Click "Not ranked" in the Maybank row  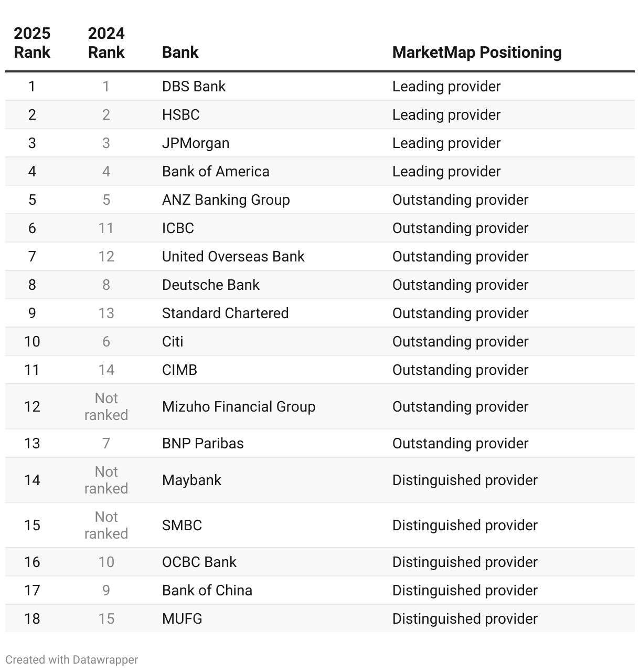(x=106, y=480)
